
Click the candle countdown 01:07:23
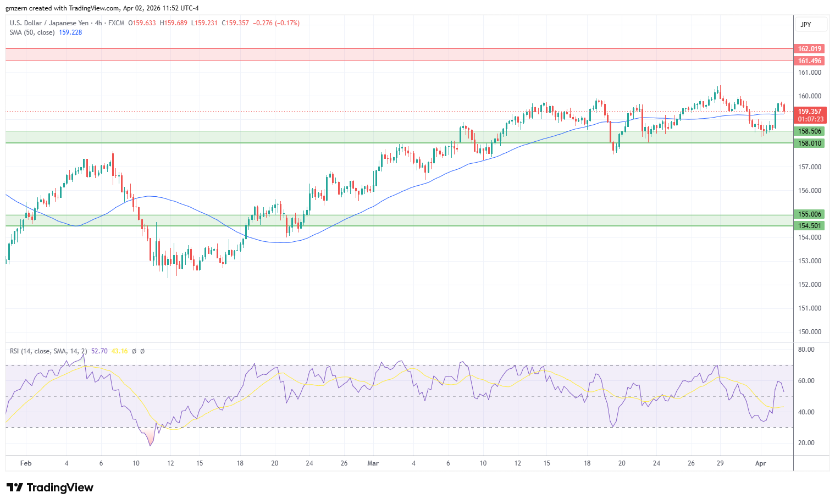point(810,119)
